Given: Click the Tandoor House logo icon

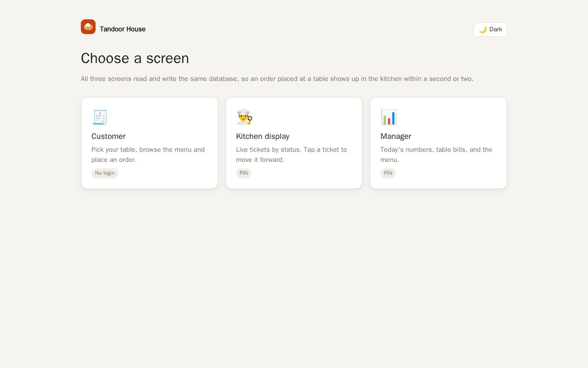Looking at the screenshot, I should pyautogui.click(x=88, y=27).
